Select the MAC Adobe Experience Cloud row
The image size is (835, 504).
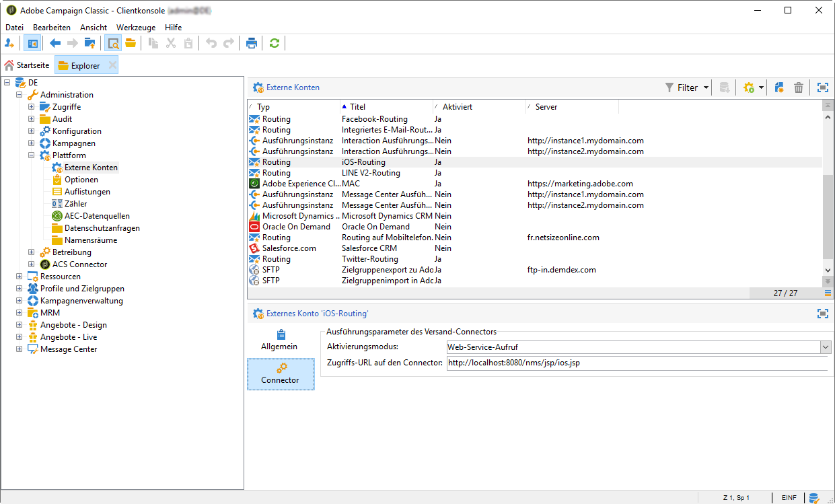pyautogui.click(x=535, y=184)
